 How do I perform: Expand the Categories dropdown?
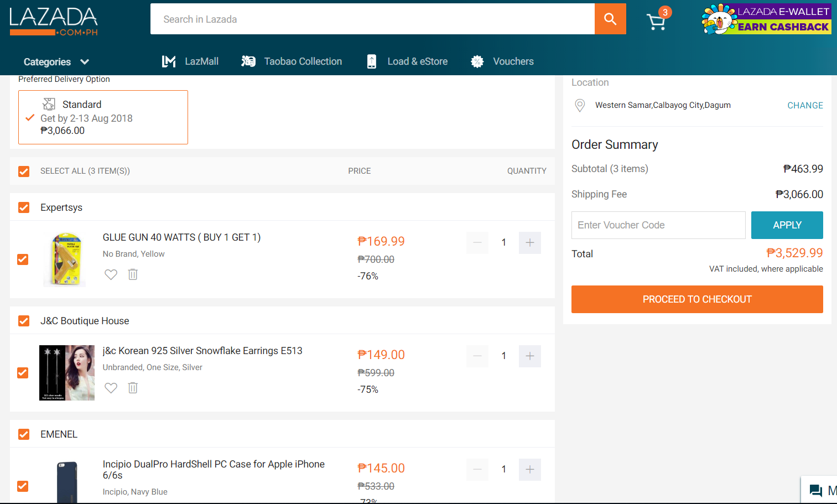55,61
